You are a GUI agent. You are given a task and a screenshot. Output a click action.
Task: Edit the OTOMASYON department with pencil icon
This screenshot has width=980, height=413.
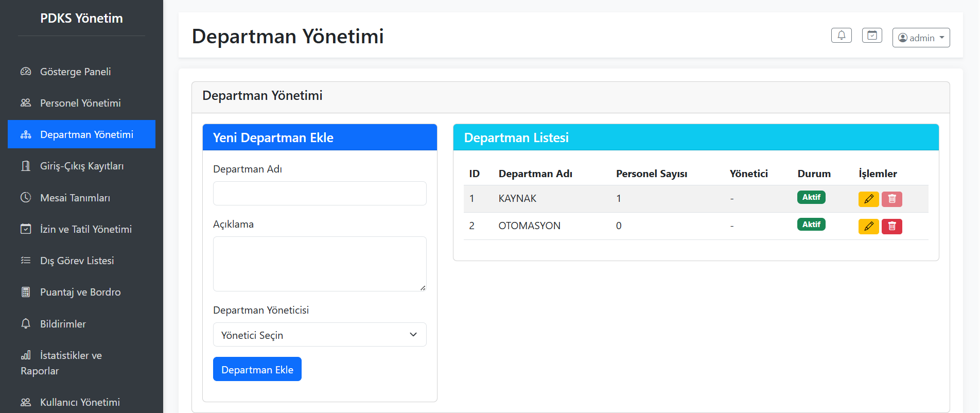[x=868, y=226]
